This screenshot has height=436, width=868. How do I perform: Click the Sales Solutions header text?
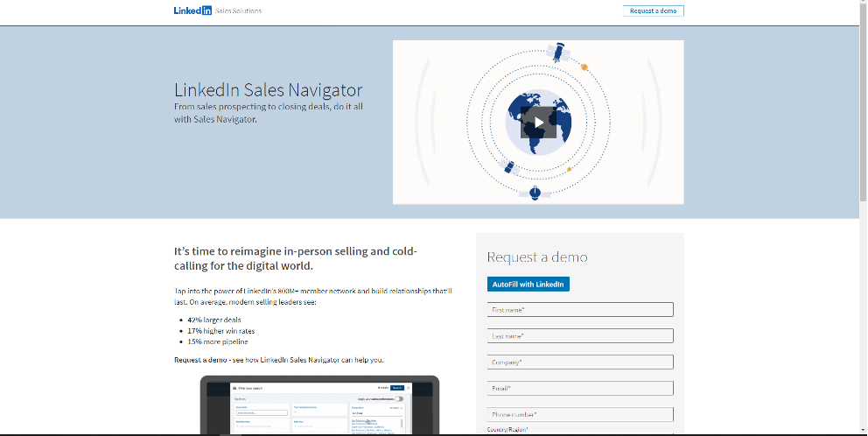[238, 11]
